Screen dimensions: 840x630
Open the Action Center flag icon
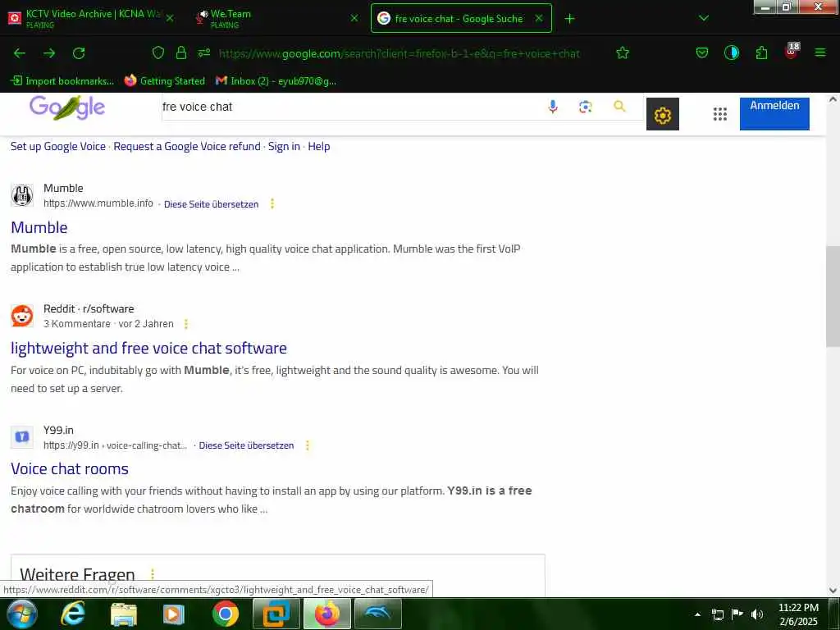coord(737,614)
